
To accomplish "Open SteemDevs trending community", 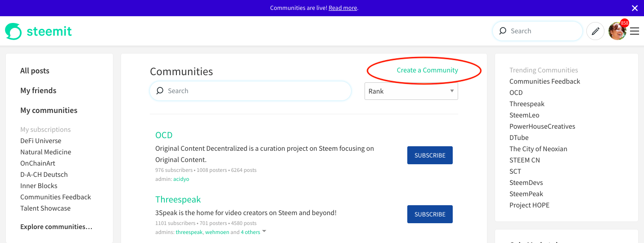I will 526,183.
